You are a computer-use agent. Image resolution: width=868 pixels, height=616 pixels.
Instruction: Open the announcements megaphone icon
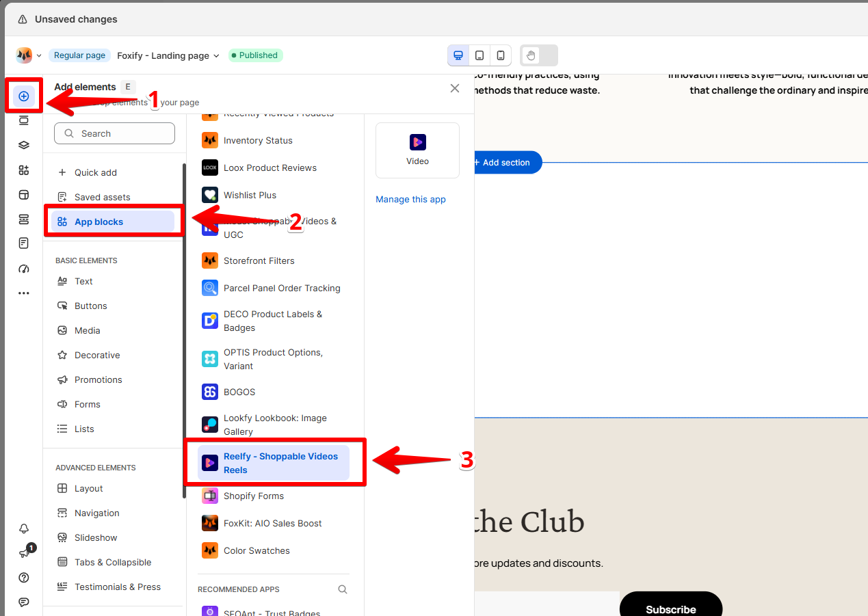click(x=24, y=553)
